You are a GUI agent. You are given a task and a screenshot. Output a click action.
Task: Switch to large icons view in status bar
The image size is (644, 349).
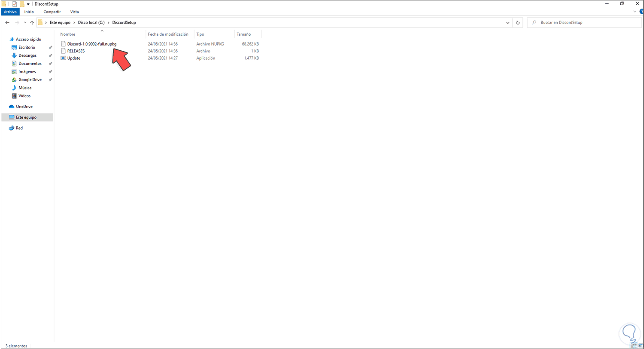pos(640,346)
